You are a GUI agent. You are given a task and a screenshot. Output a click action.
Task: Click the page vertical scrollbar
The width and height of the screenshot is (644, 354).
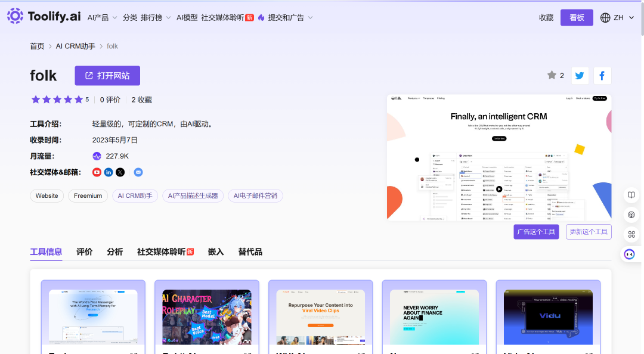point(641,19)
